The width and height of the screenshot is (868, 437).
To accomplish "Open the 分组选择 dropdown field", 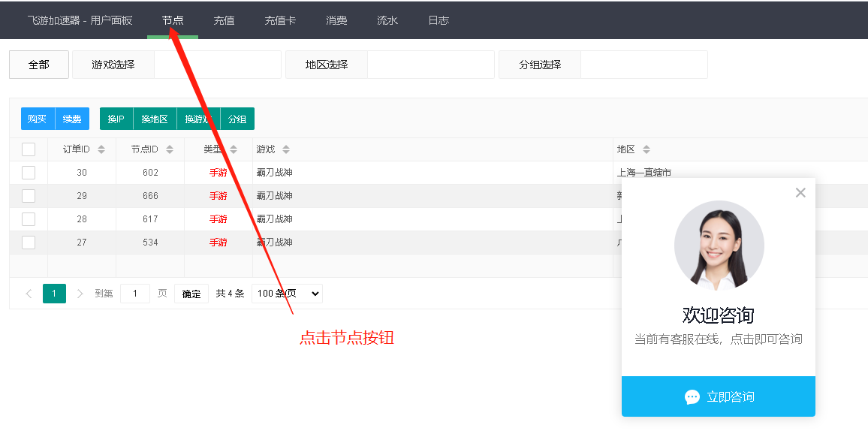I will [643, 65].
